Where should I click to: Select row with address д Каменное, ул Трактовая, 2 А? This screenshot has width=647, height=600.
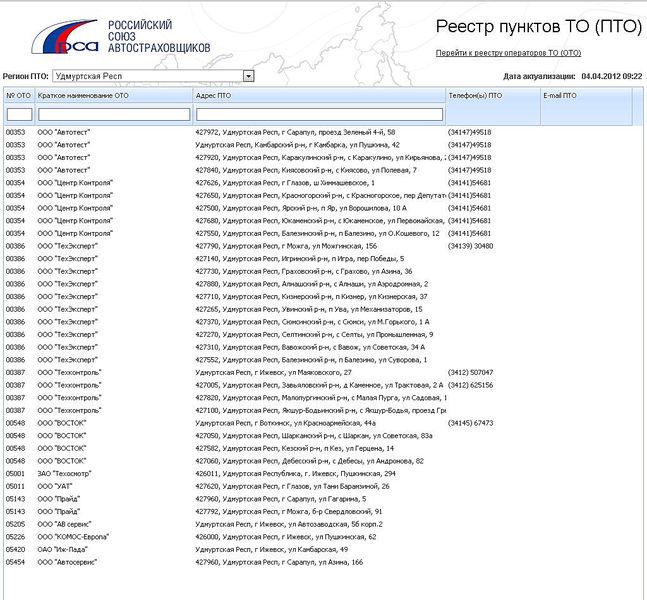(x=323, y=385)
